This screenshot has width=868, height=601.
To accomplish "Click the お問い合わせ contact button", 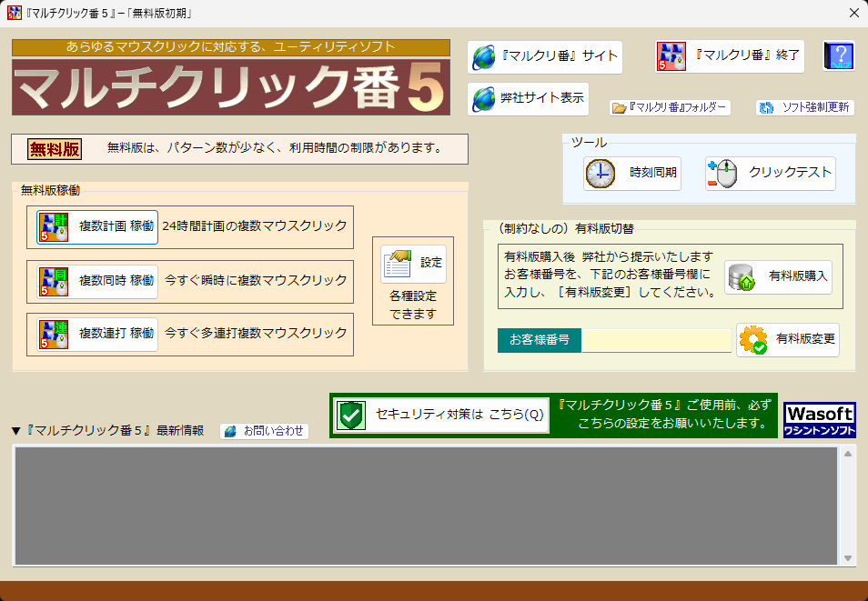I will 264,431.
